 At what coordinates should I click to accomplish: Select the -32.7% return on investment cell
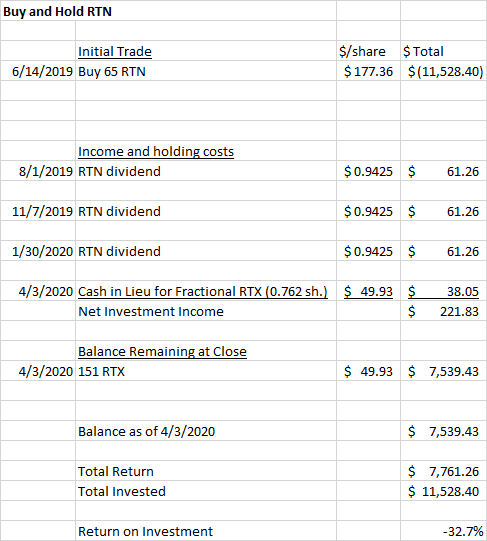click(443, 531)
